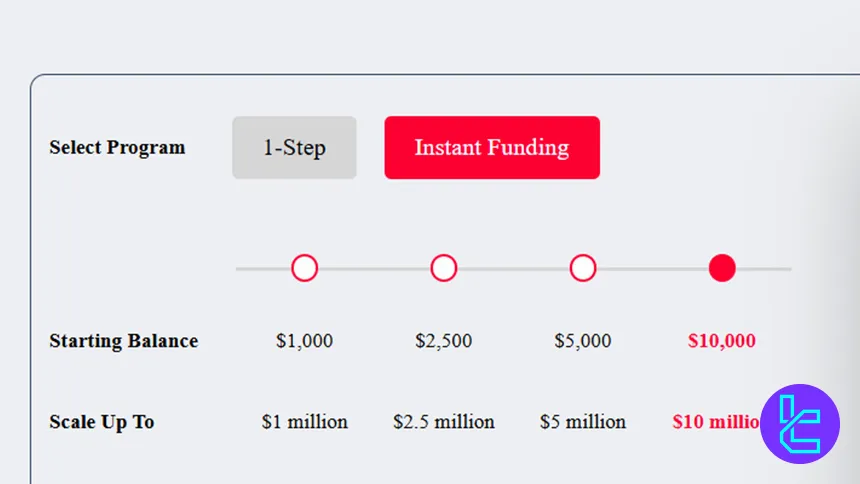The width and height of the screenshot is (860, 484).
Task: Open the TC logo badge
Action: click(x=800, y=424)
